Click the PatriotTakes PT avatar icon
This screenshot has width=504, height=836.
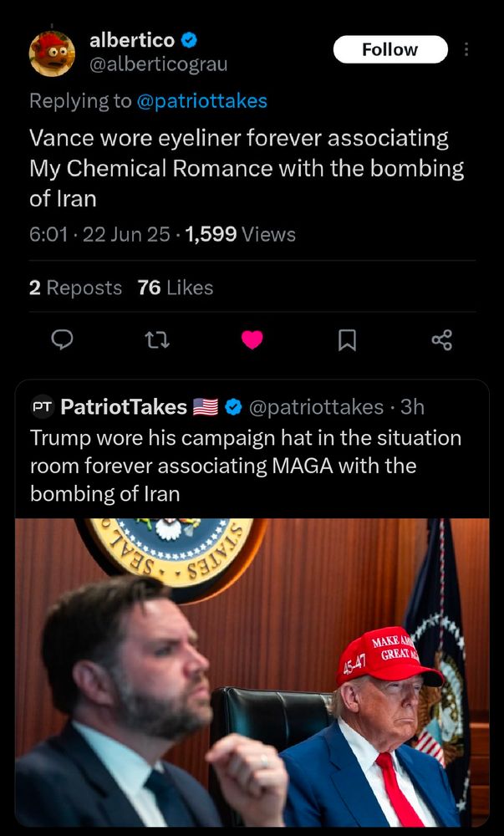42,407
